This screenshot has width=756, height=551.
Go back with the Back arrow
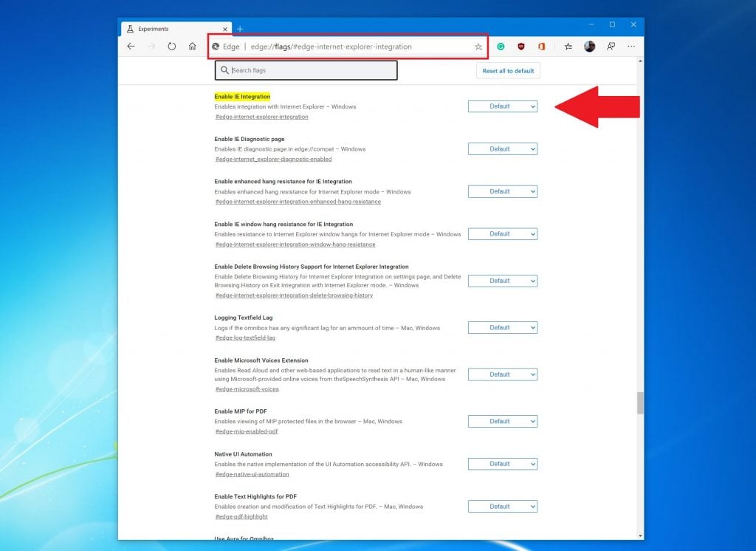(131, 47)
